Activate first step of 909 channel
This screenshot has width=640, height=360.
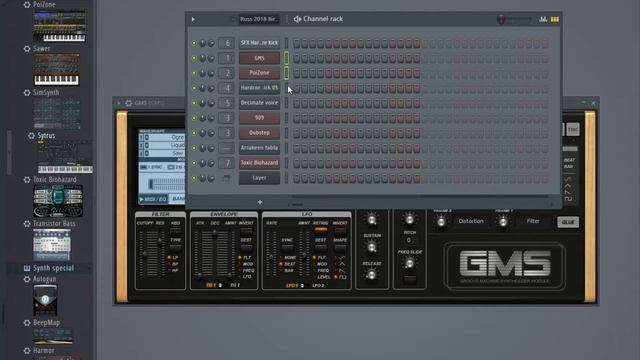[x=297, y=118]
